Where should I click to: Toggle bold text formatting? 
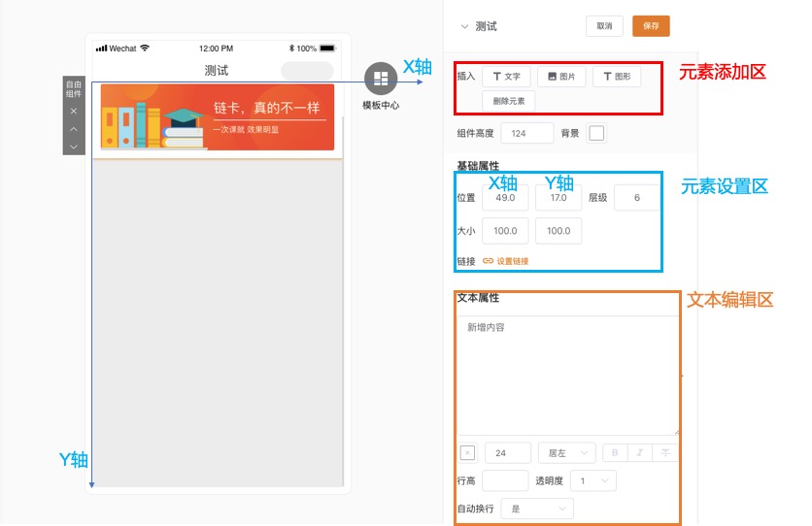click(x=616, y=453)
